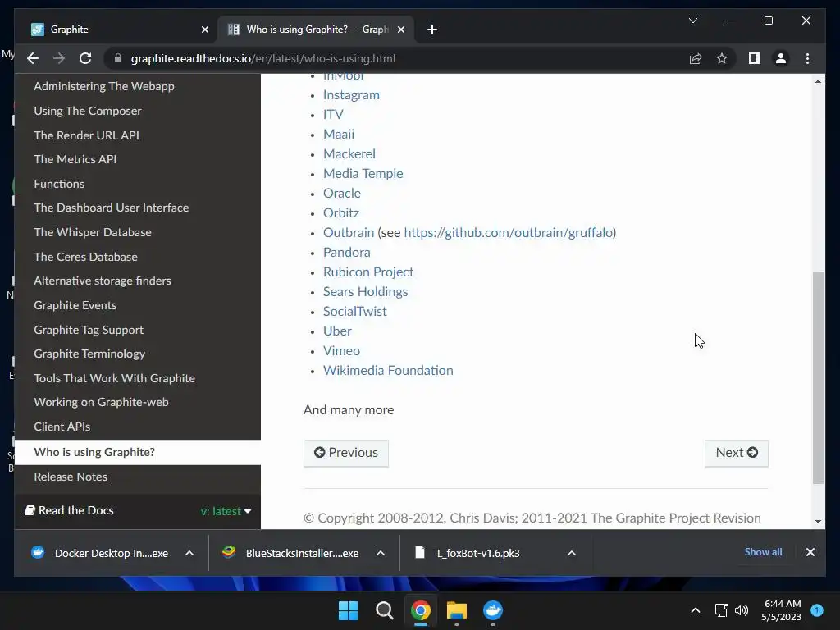Follow the ITV link
840x630 pixels.
(333, 115)
